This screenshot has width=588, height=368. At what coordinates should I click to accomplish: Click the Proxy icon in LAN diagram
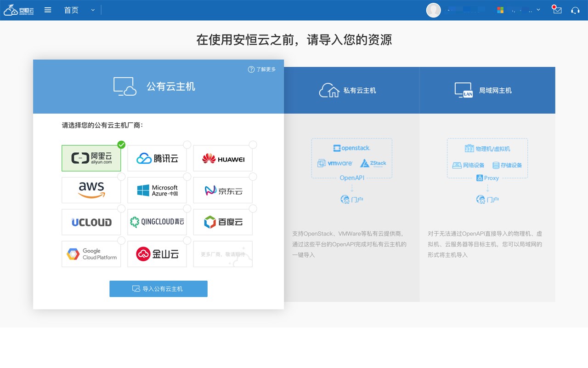pos(480,178)
